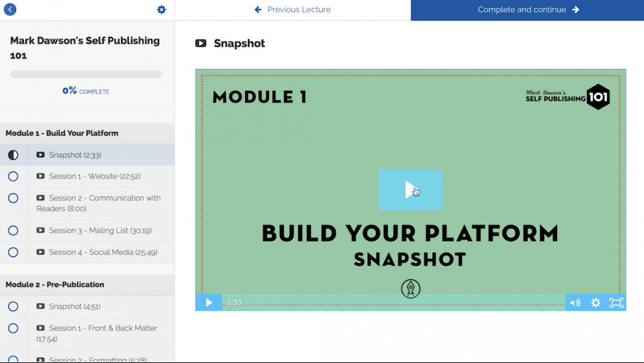
Task: Click the blue back arrow circle icon
Action: [x=10, y=10]
